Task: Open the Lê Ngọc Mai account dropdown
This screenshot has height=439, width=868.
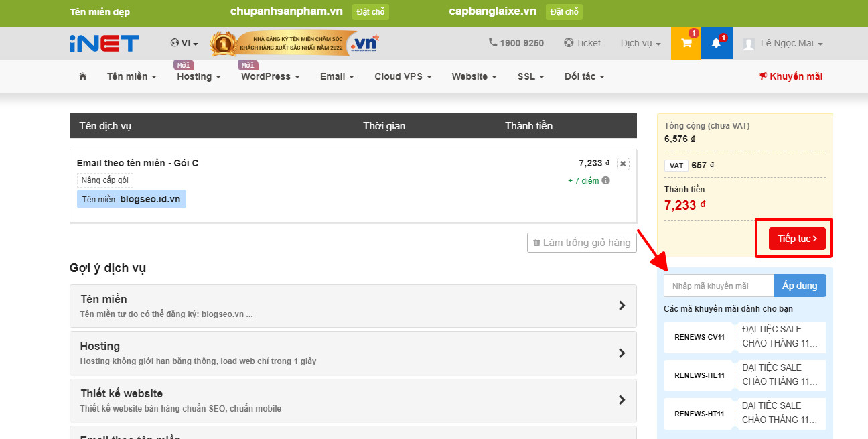Action: [x=783, y=43]
